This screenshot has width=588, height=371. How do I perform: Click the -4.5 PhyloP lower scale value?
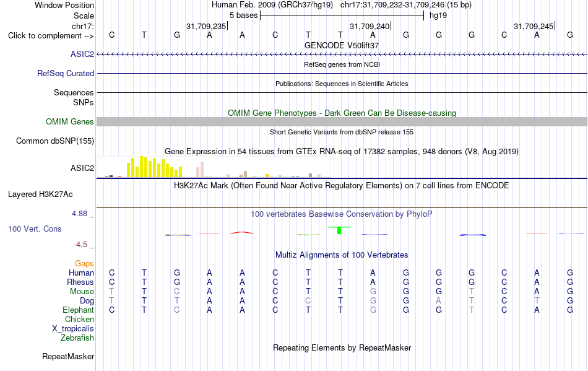[x=80, y=245]
